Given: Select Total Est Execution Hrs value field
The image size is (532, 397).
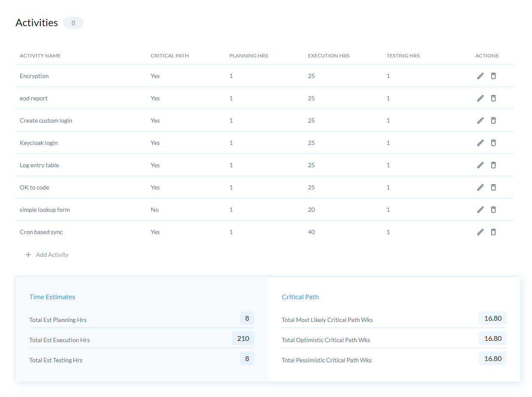Looking at the screenshot, I should 243,338.
